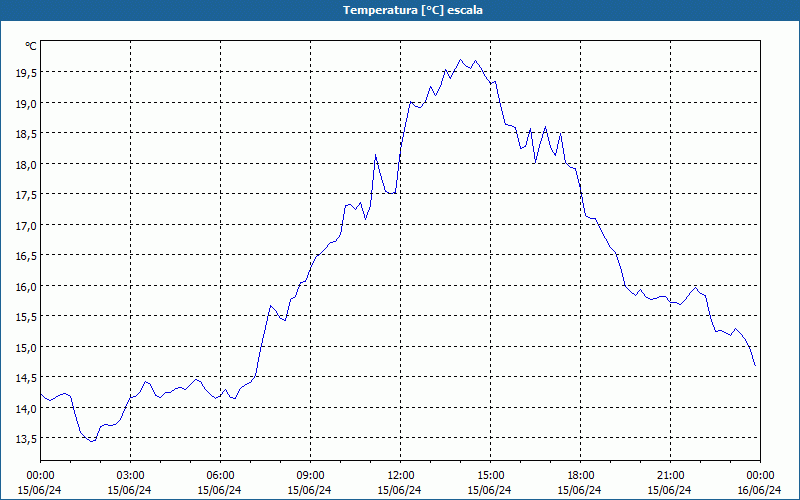Image resolution: width=800 pixels, height=500 pixels.
Task: Click the chart title 'Temperatura [°C] escala'
Action: 413,10
